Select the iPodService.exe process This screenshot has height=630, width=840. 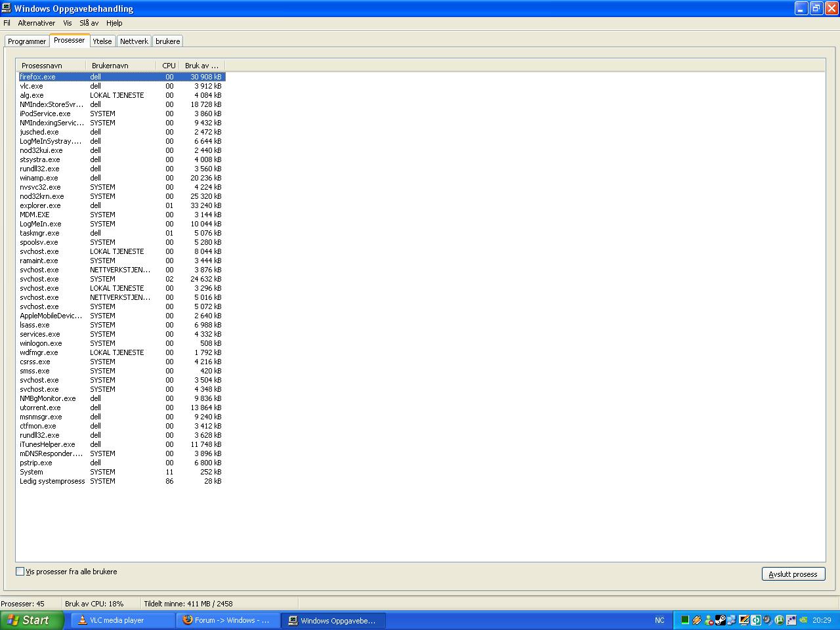coord(122,114)
